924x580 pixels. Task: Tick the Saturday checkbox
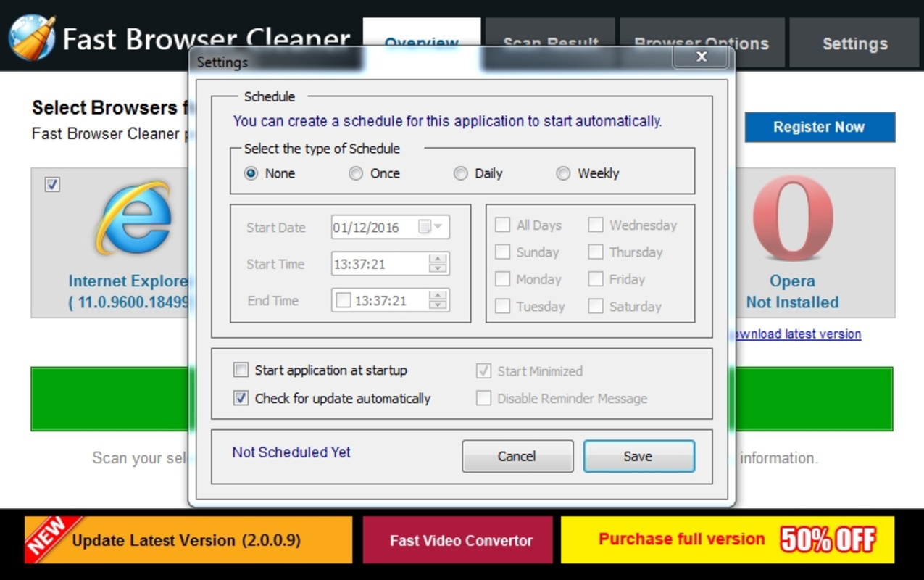point(596,307)
